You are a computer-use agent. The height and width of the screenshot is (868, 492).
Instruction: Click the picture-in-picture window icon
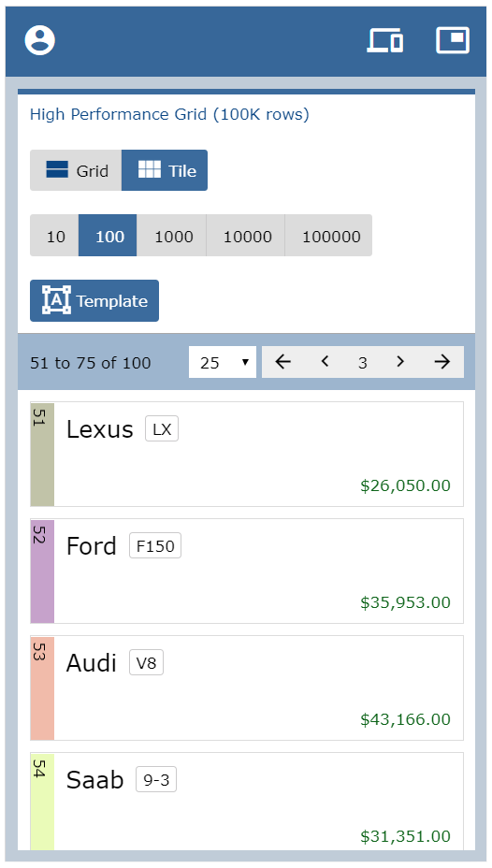[453, 40]
